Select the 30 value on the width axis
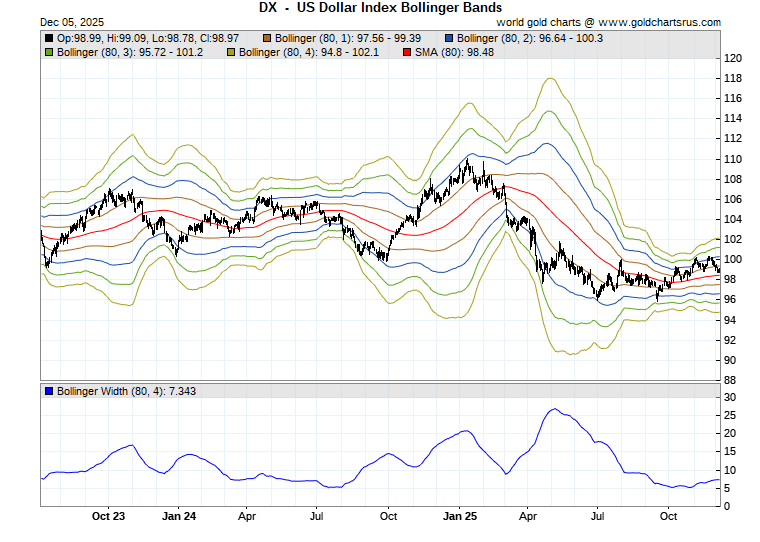Screen dimensions: 760x542 [730, 397]
